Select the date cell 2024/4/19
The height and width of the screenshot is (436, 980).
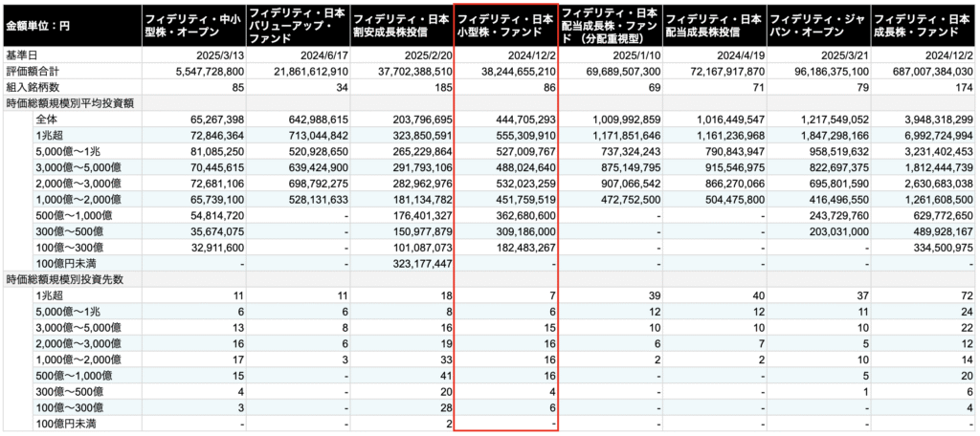point(741,55)
